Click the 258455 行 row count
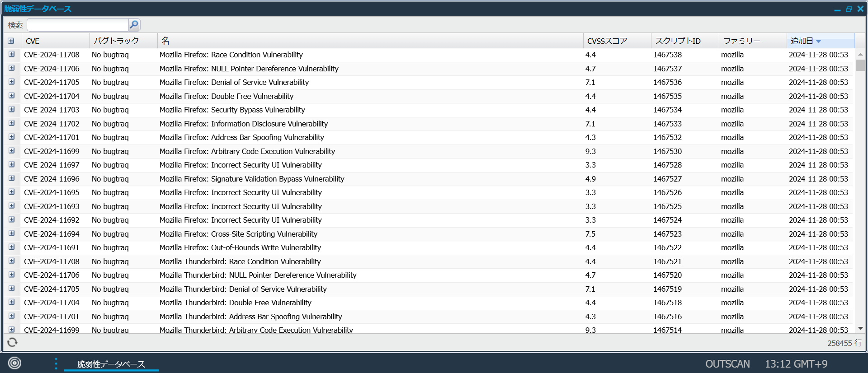868x373 pixels. tap(844, 343)
